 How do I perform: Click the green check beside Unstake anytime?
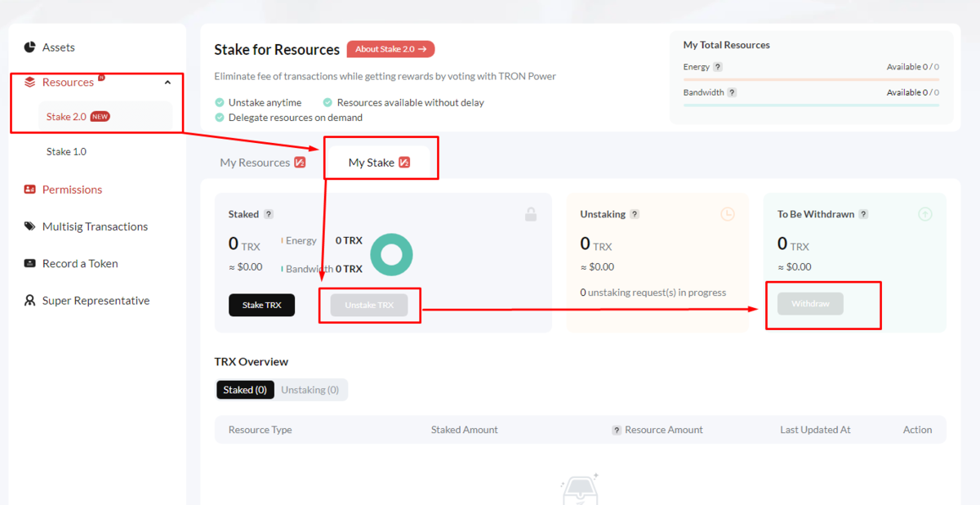tap(220, 103)
